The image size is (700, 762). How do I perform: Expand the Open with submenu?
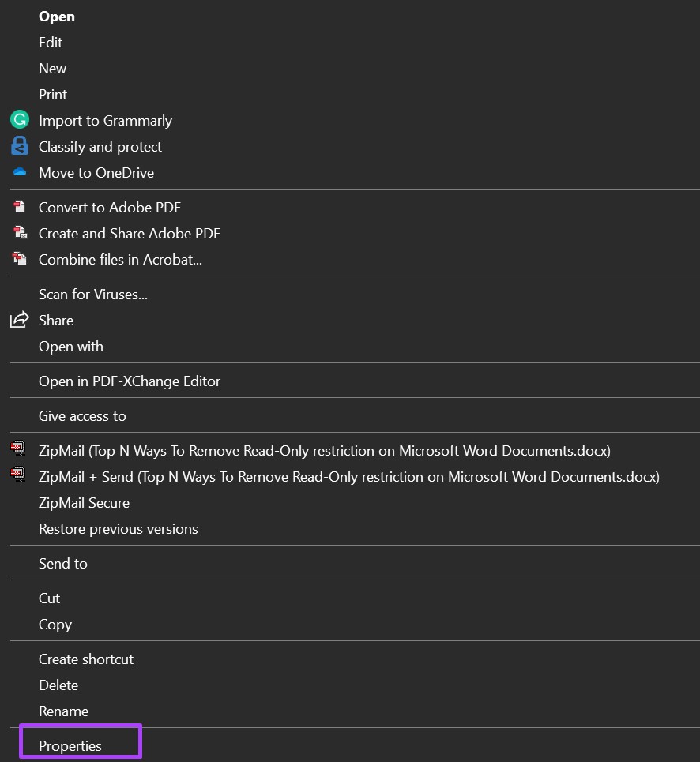(x=71, y=347)
